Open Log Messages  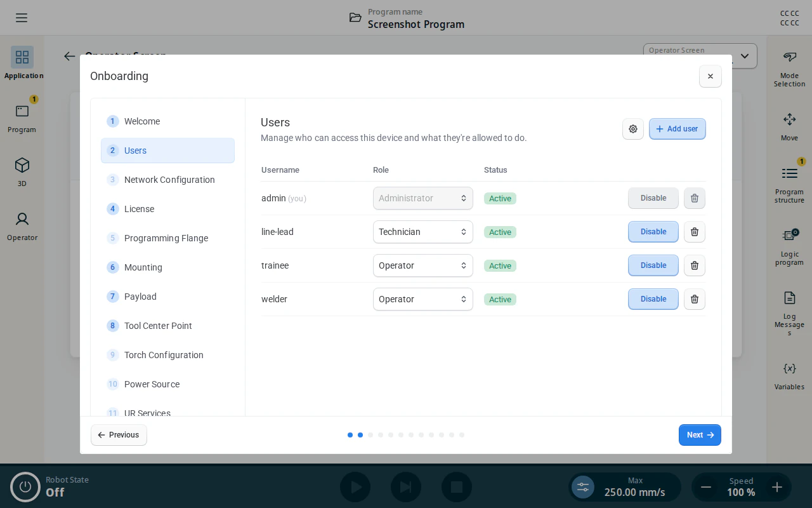tap(789, 313)
